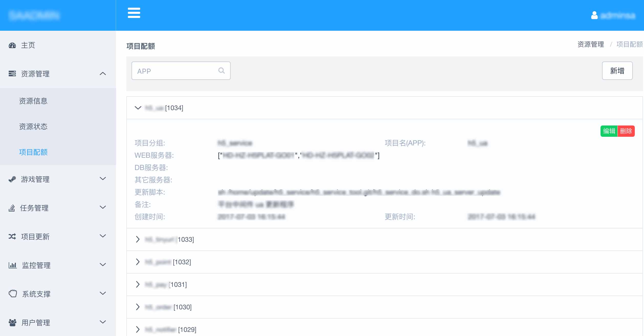Click the green 编辑 button
This screenshot has width=644, height=336.
pyautogui.click(x=609, y=131)
